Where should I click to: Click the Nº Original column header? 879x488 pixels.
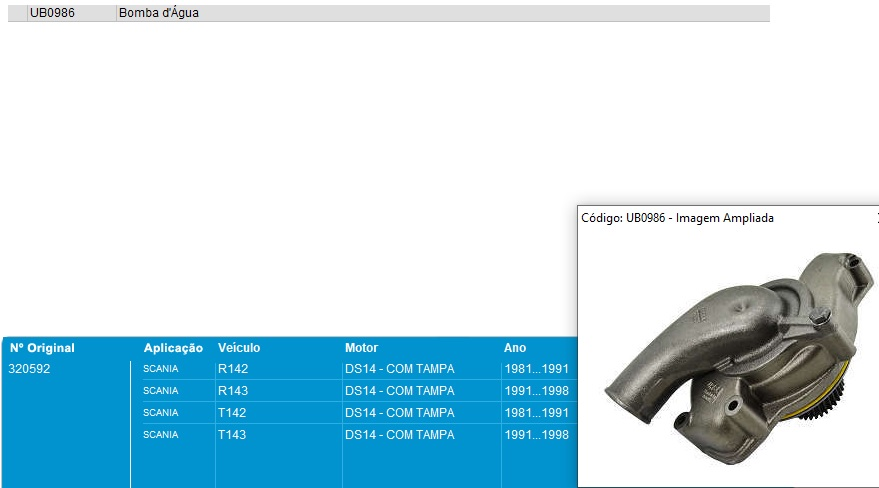point(42,348)
